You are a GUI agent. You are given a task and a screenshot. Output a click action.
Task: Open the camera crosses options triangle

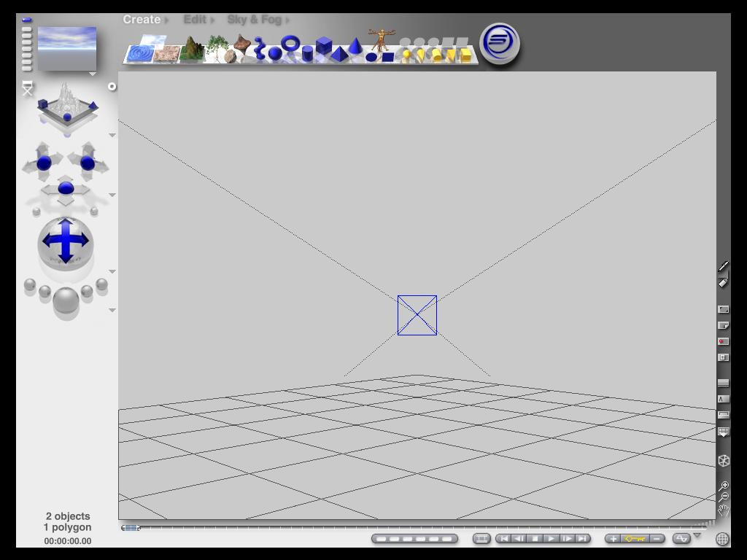112,195
